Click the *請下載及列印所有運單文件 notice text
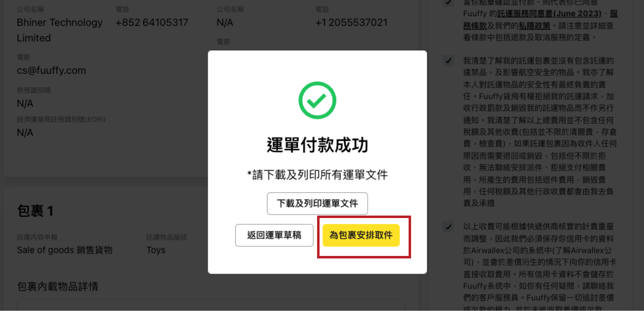 point(318,175)
